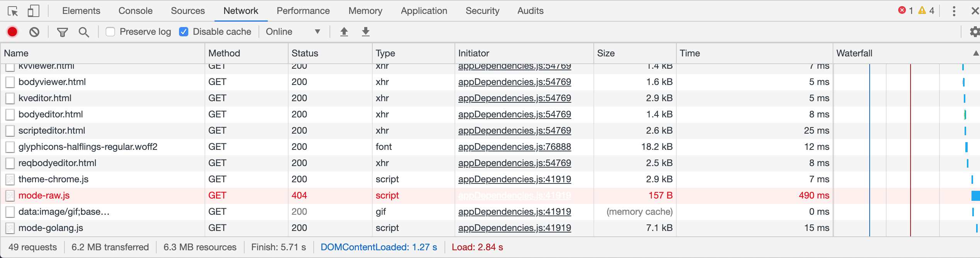Import a HAR file with the upload arrow

[344, 32]
